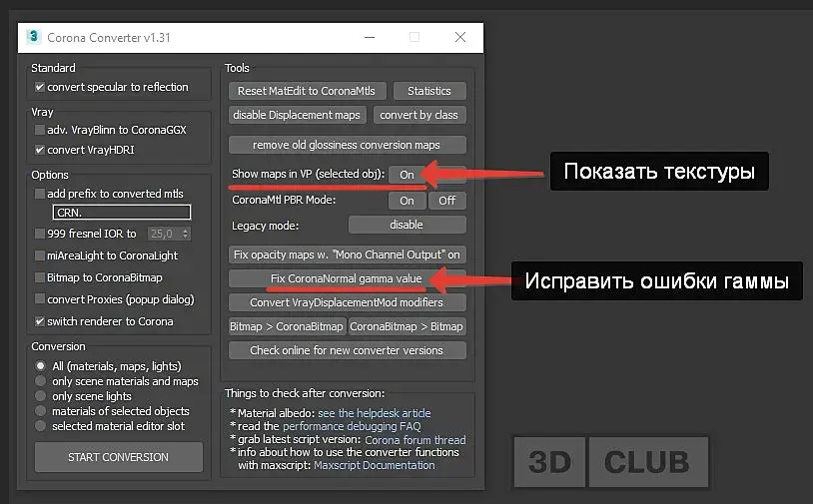Select only scene materials and maps
813x504 pixels.
pos(40,380)
